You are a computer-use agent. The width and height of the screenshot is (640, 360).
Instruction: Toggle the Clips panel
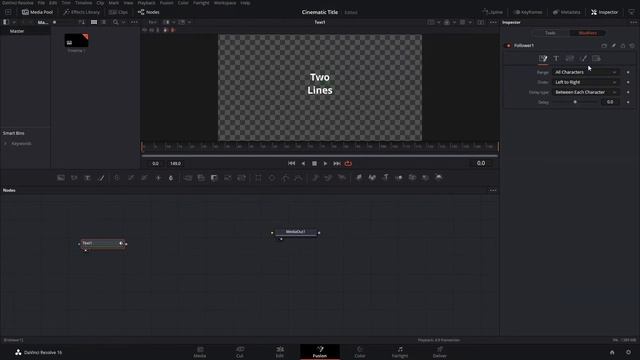118,12
